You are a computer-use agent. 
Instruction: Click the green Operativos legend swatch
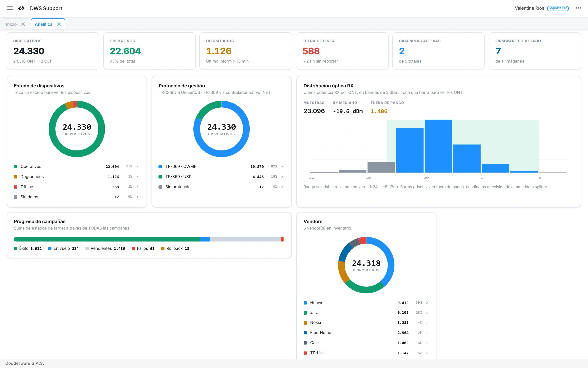point(15,167)
